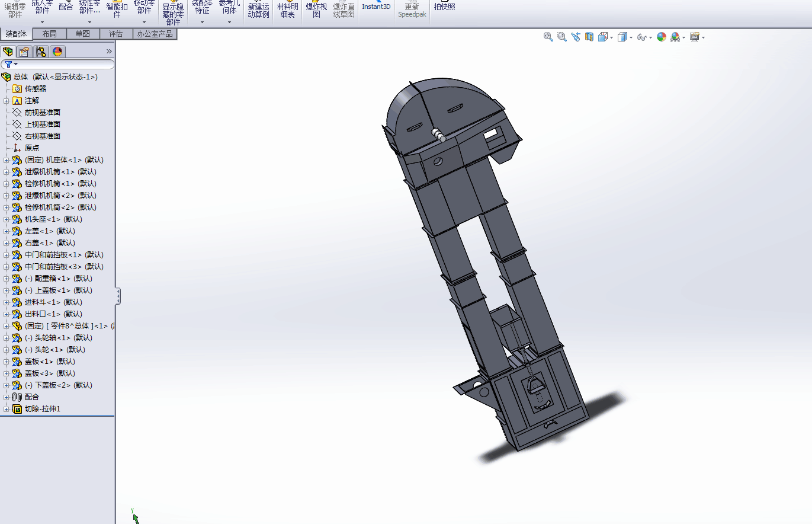The image size is (812, 524).
Task: Click the Zoom to Fit magnifier icon
Action: point(548,37)
